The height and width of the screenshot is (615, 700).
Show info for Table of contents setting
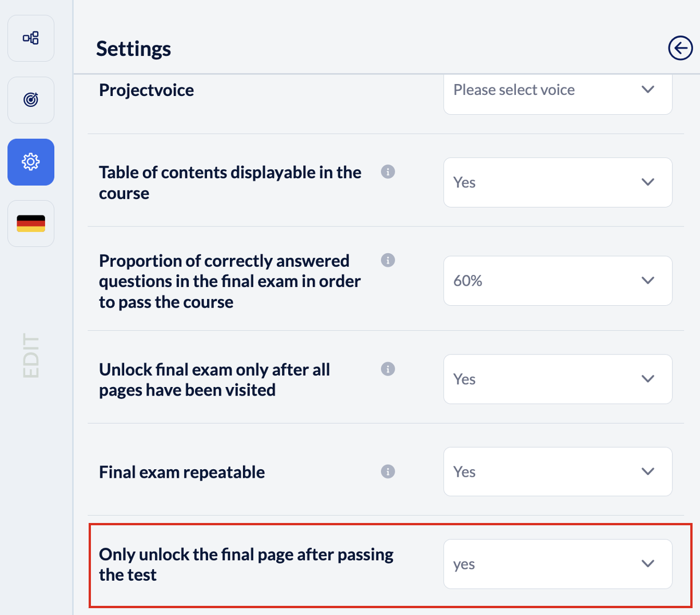click(x=388, y=171)
